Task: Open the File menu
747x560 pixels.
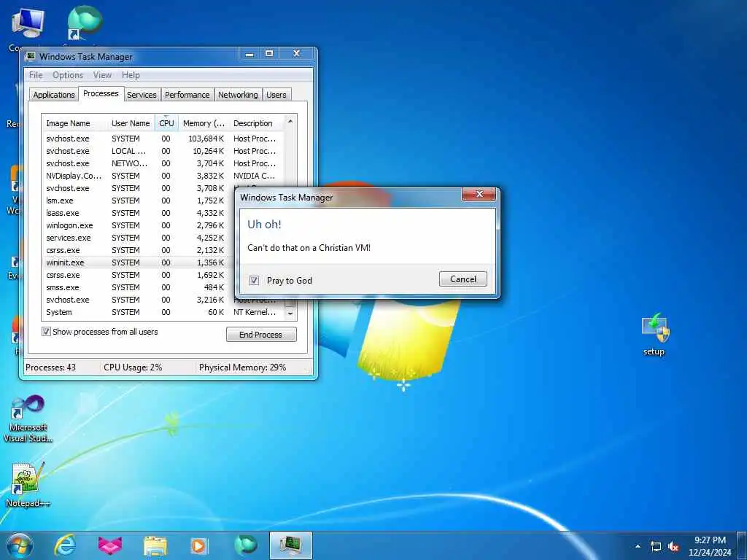Action: (x=36, y=75)
